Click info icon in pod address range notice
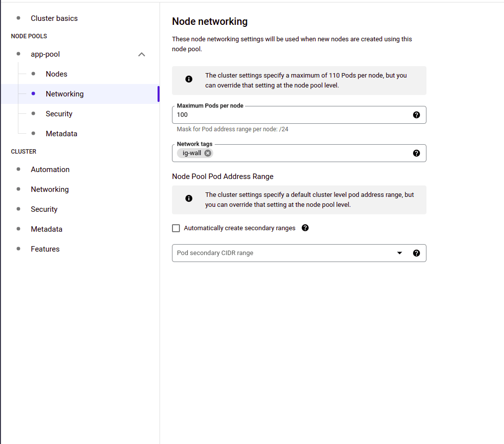 tap(189, 198)
